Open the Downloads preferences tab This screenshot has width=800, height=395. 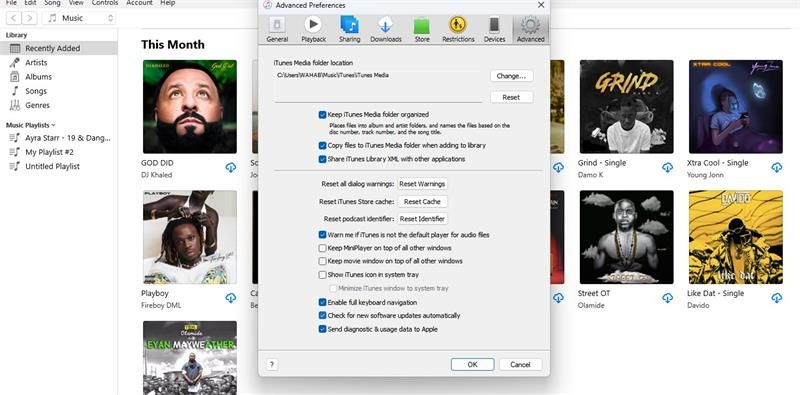pos(386,29)
